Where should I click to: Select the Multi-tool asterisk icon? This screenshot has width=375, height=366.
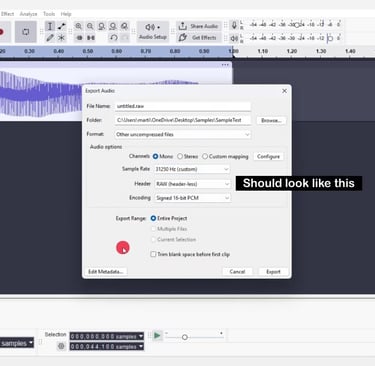pos(61,38)
